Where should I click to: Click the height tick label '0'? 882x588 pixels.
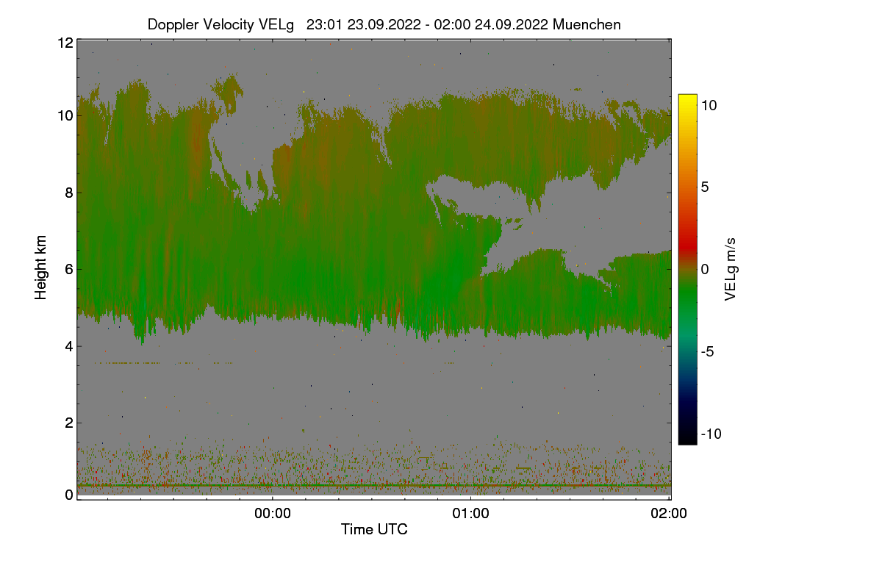click(68, 495)
